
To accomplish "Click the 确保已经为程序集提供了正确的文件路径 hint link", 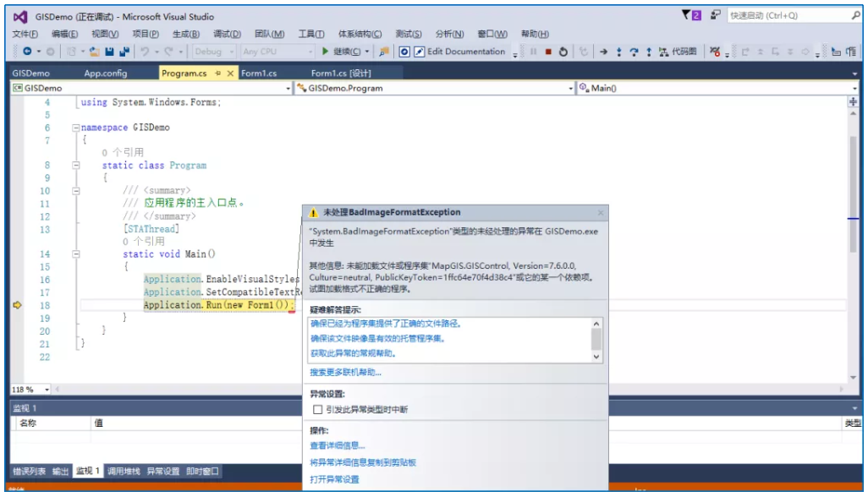I will (387, 324).
